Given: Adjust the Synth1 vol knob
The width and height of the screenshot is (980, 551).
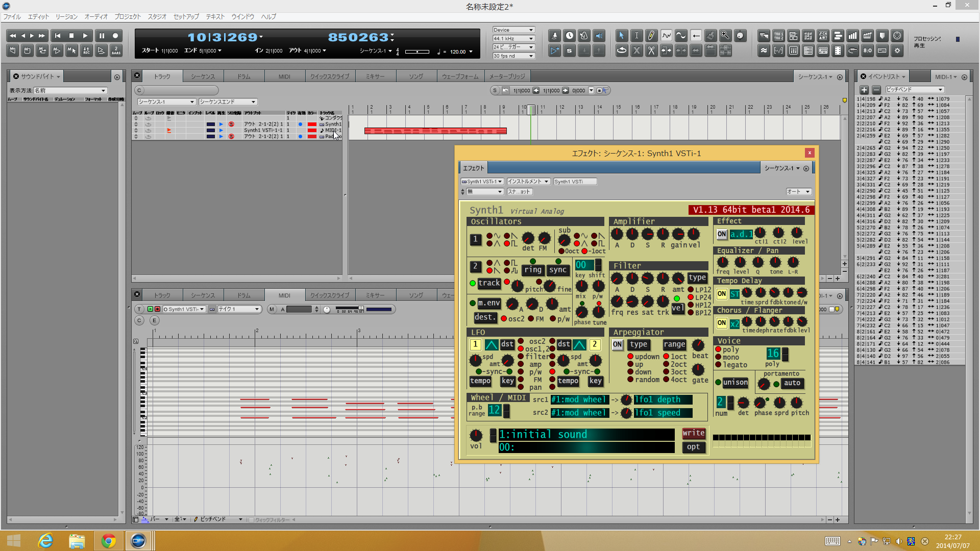Looking at the screenshot, I should click(476, 435).
